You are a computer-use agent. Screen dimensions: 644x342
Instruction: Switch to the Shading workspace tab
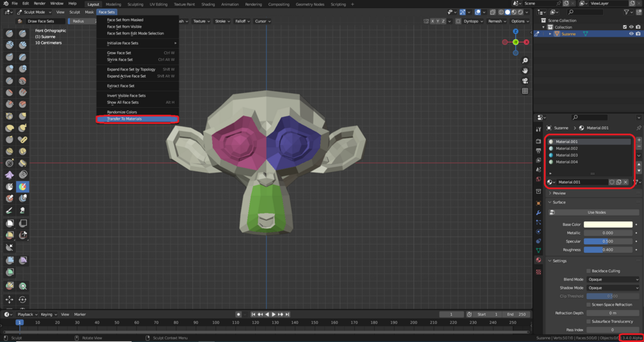point(208,4)
